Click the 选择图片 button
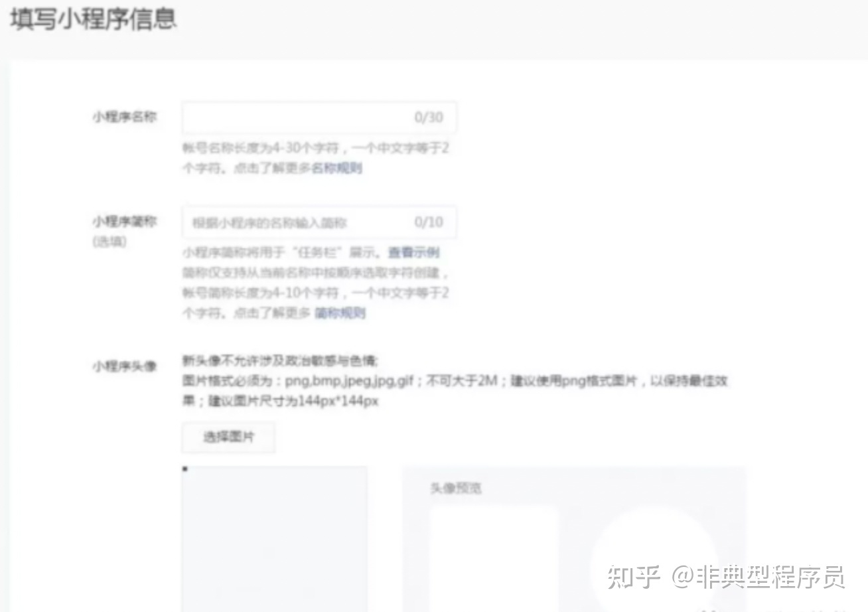 point(228,437)
